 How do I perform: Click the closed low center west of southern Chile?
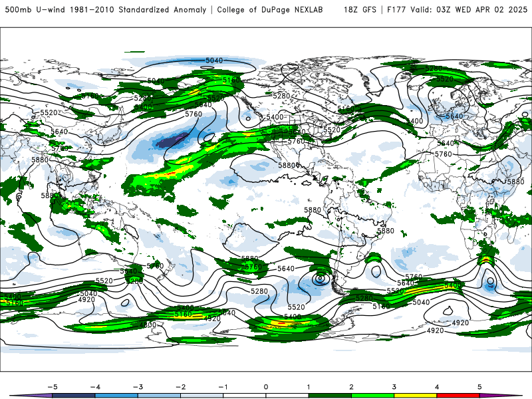(321, 279)
